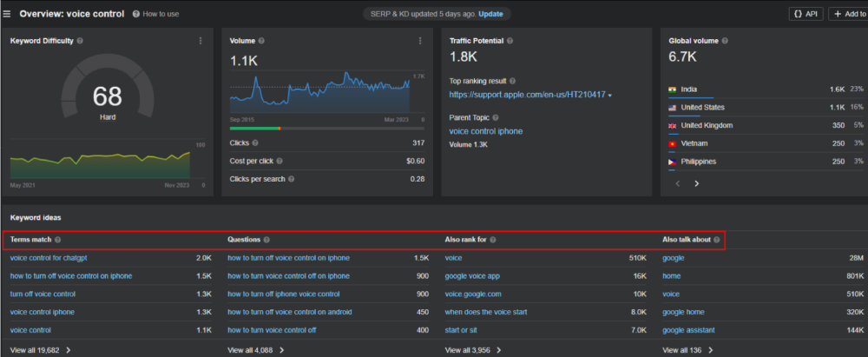The height and width of the screenshot is (357, 868).
Task: Click the 510K volume for voice keyword in Also rank for
Action: (637, 258)
